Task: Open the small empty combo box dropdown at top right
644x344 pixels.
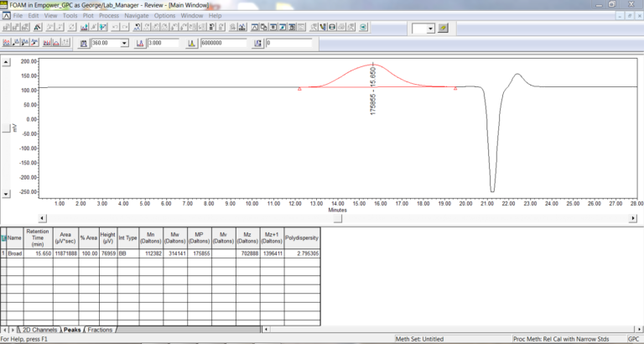Action: (x=430, y=29)
